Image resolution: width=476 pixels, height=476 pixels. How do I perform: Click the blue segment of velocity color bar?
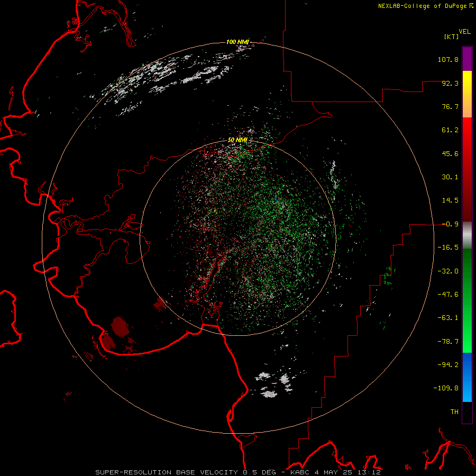467,377
